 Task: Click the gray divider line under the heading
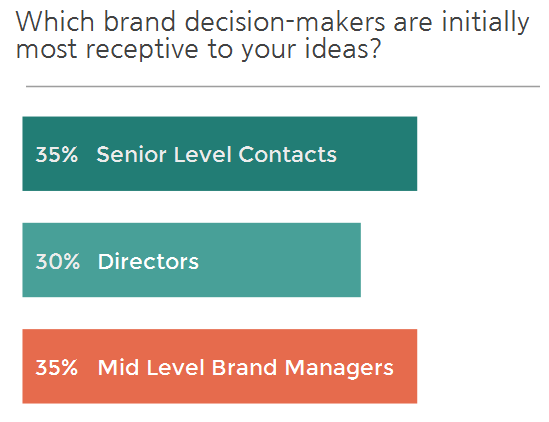[x=283, y=86]
